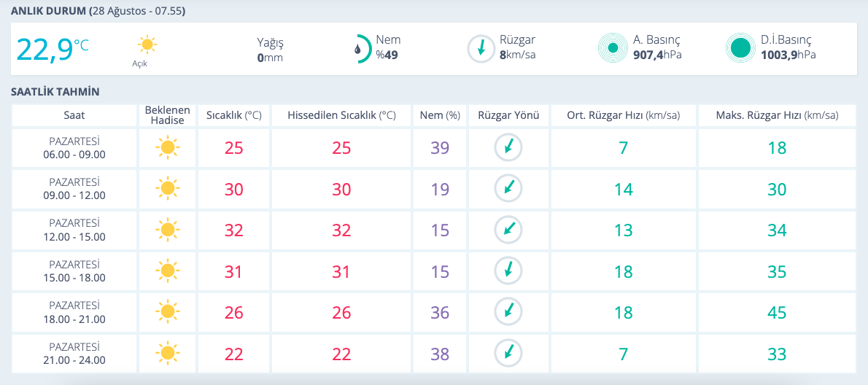
Task: Click the Pazartesi 15.00 - 18.00 time cell
Action: (x=74, y=271)
